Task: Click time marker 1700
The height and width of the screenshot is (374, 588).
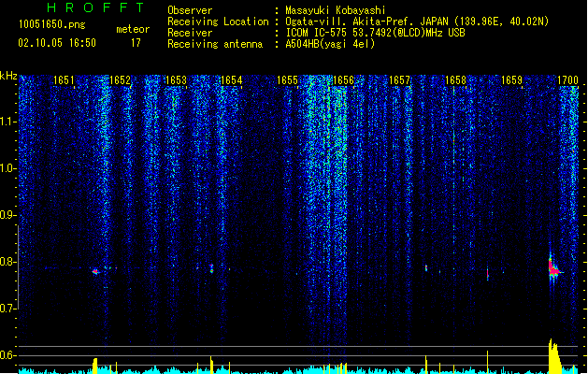Action: pyautogui.click(x=567, y=80)
